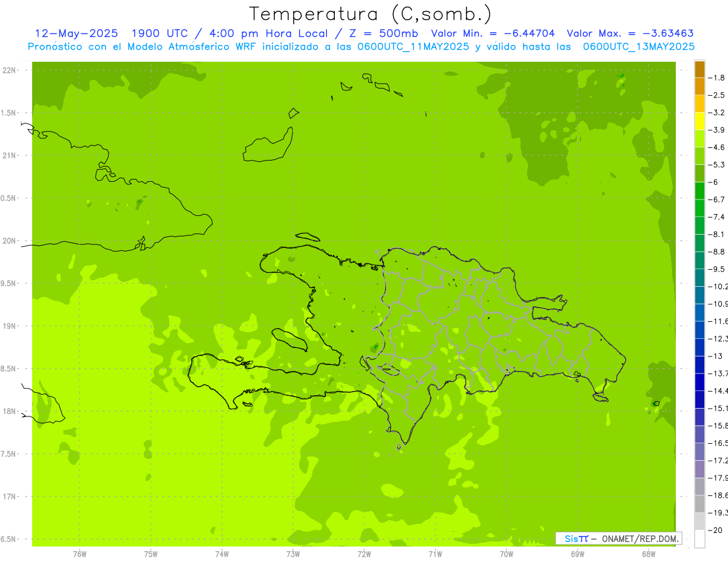The width and height of the screenshot is (728, 562).
Task: Pick the orange swatch between -1.8 and -2.5
Action: coord(699,86)
